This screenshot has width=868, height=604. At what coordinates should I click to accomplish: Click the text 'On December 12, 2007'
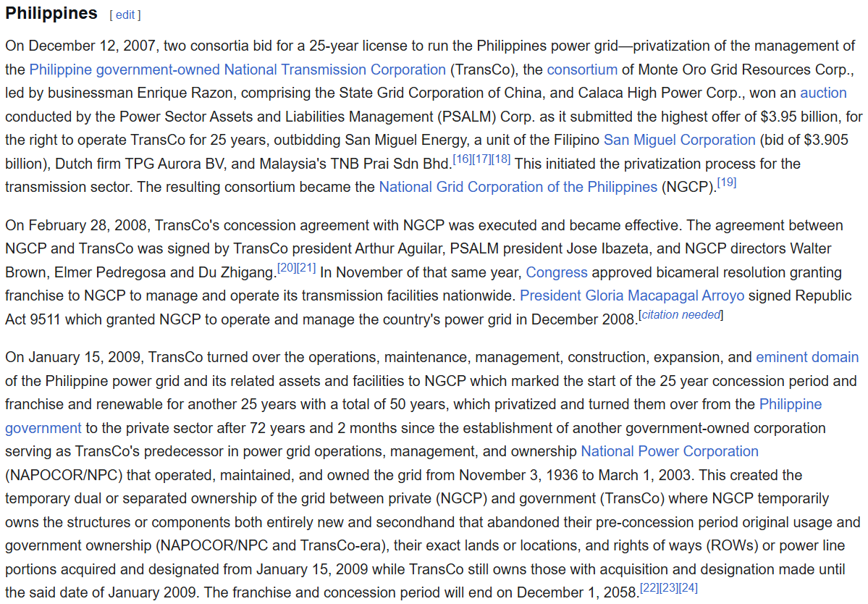[80, 46]
